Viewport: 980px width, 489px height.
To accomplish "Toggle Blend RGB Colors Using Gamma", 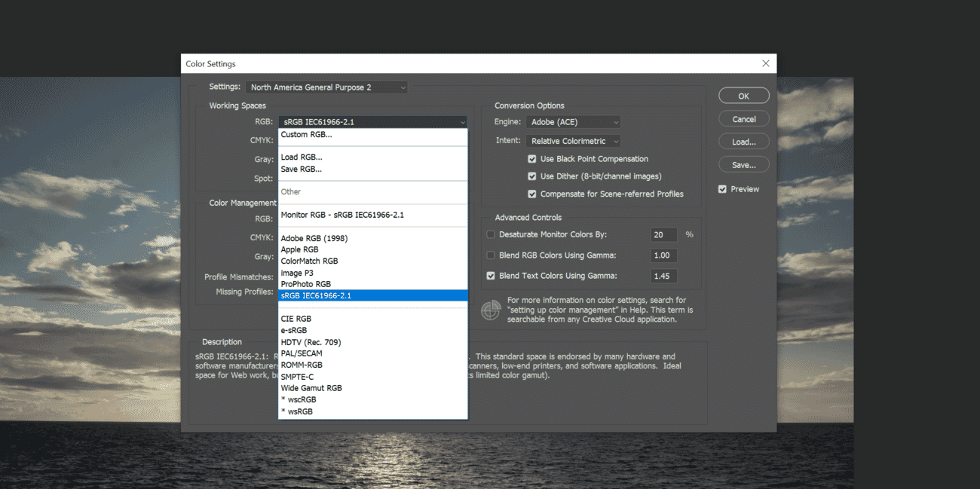I will point(491,255).
